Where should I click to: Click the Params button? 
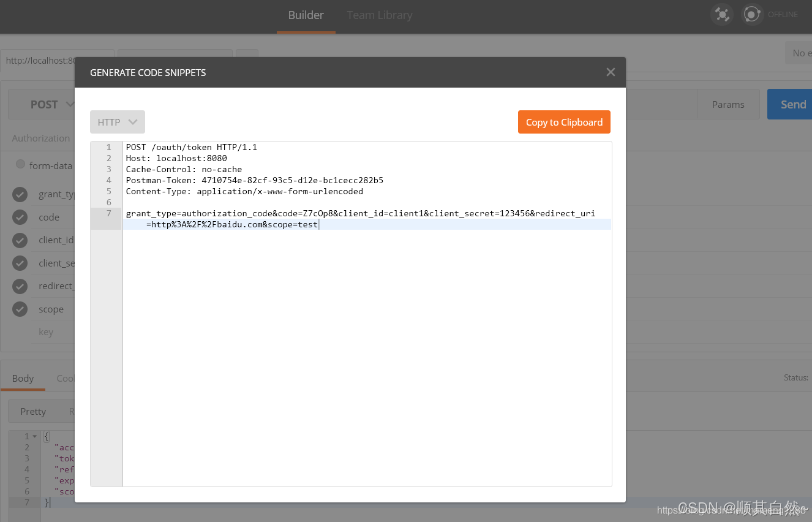tap(728, 104)
